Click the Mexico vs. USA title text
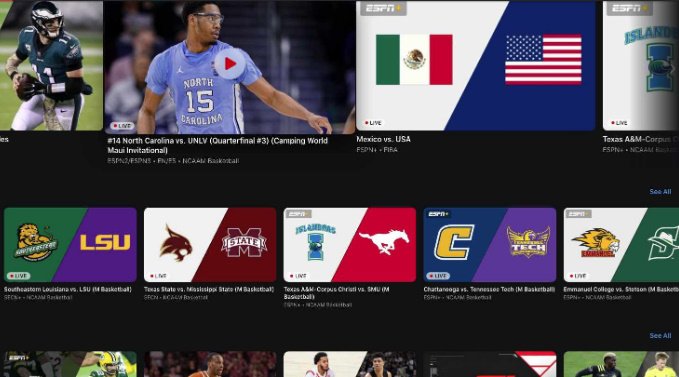679x377 pixels. (x=383, y=139)
